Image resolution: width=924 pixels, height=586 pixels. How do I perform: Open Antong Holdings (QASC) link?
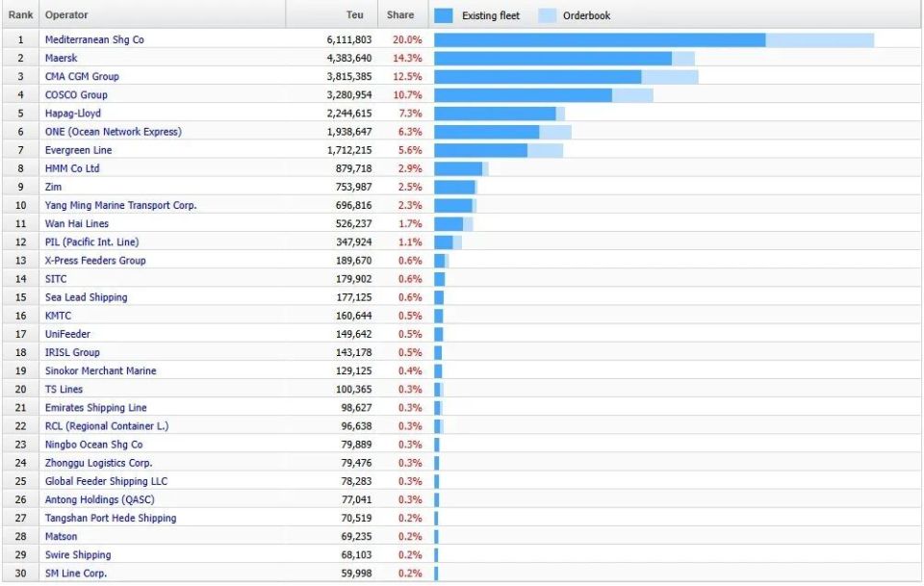pos(99,499)
